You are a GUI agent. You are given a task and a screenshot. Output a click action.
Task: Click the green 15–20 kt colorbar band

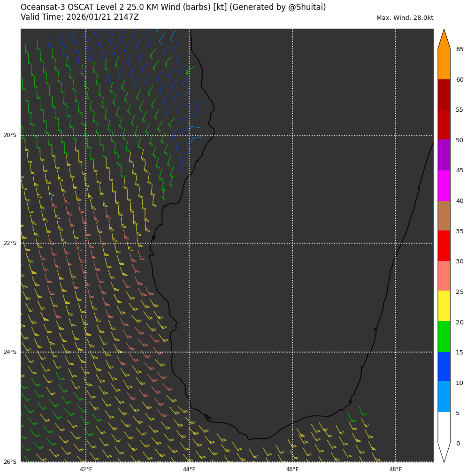click(x=444, y=337)
